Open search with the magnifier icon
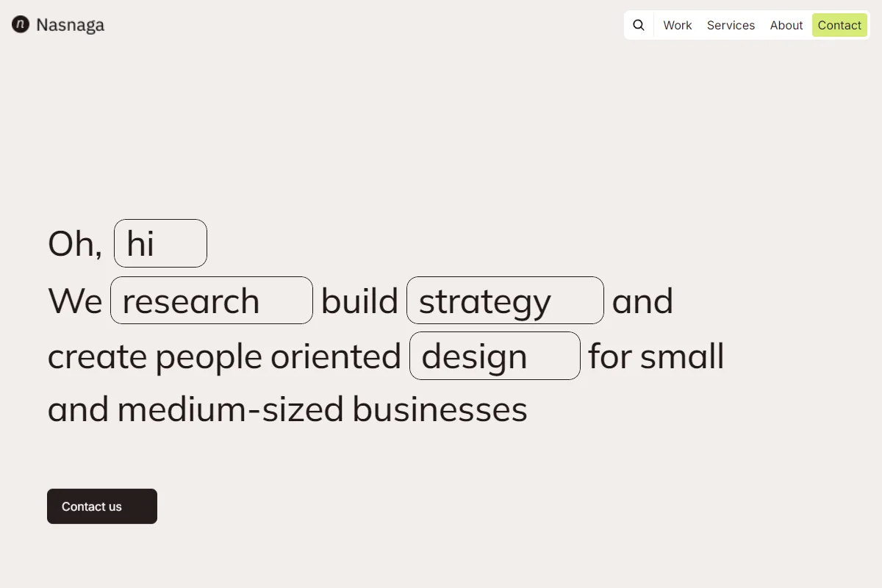Viewport: 882px width, 588px height. pyautogui.click(x=639, y=25)
